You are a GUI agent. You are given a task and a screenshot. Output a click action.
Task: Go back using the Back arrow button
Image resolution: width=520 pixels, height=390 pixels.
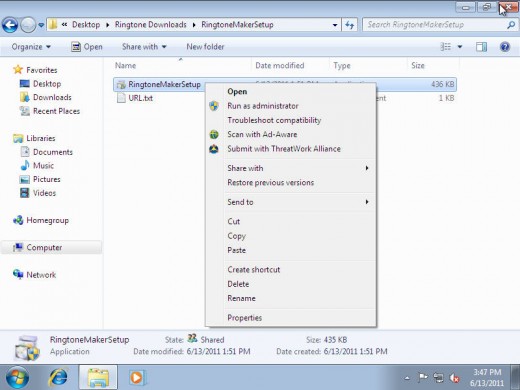10,25
